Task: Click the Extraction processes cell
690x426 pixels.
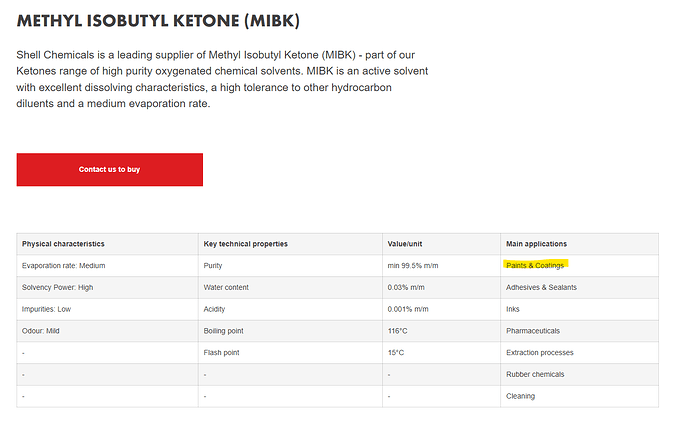Action: (x=540, y=353)
